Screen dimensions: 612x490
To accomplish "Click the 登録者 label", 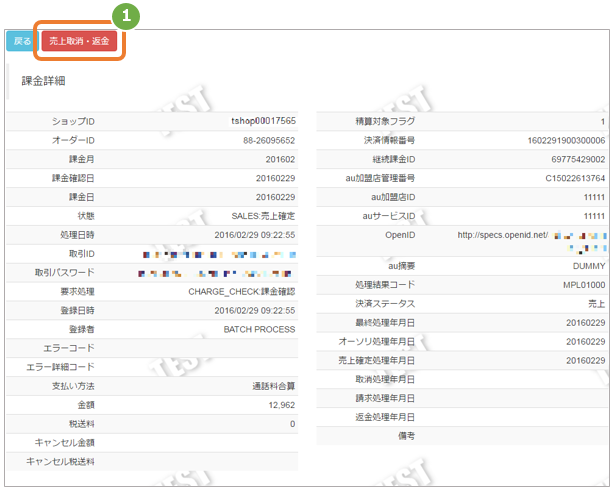I will click(x=82, y=330).
